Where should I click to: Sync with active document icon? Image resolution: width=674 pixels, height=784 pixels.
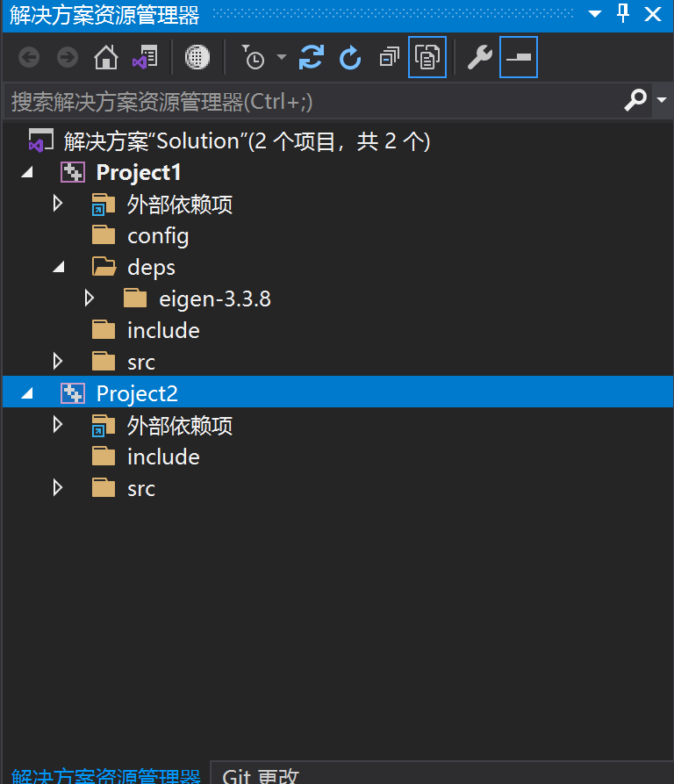312,57
